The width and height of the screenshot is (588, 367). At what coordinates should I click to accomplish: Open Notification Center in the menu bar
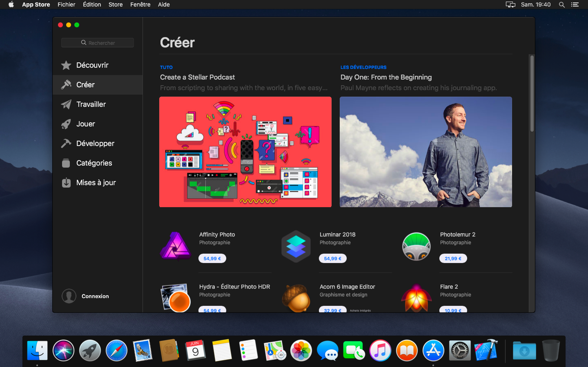coord(575,4)
